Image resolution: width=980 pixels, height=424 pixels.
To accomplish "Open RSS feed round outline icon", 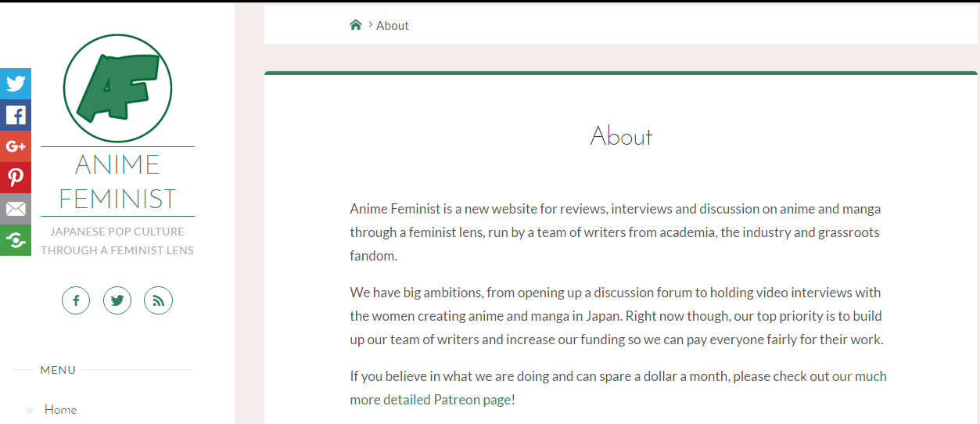I will pos(158,300).
